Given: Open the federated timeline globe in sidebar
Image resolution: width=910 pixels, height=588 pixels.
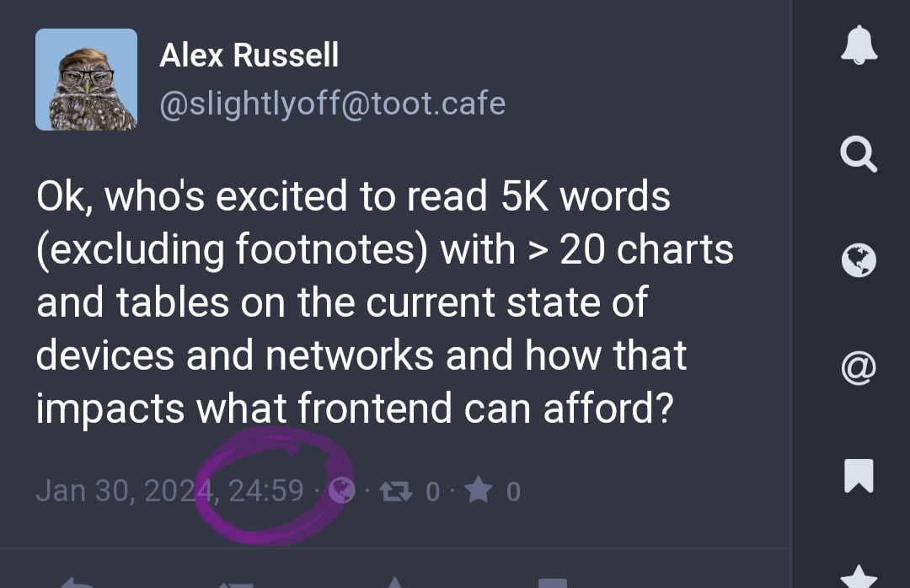Looking at the screenshot, I should (x=859, y=259).
